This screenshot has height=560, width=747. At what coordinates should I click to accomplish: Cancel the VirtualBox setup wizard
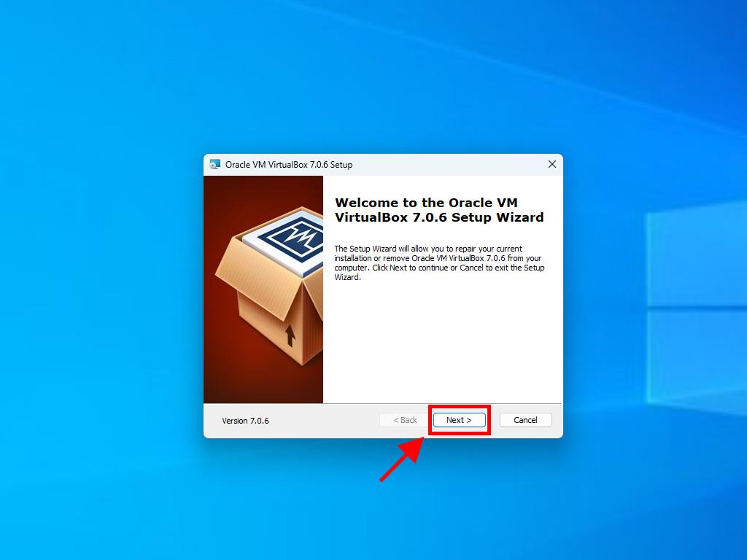[x=525, y=419]
